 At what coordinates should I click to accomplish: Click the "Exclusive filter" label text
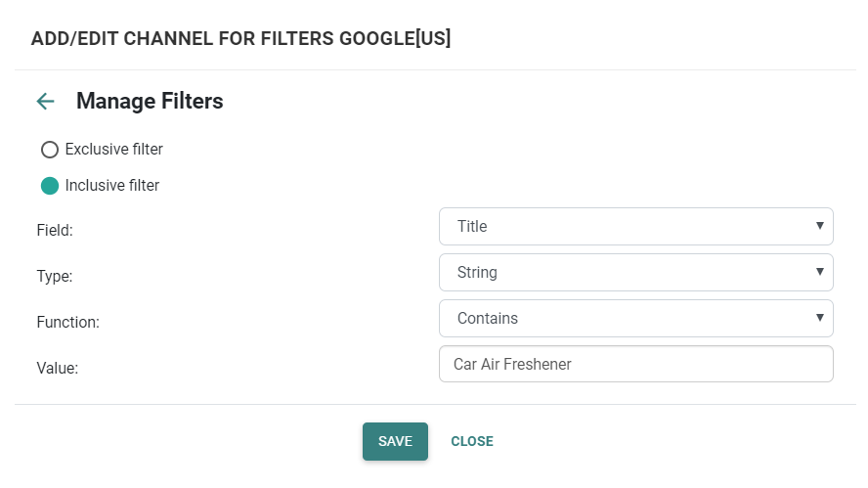click(x=113, y=150)
